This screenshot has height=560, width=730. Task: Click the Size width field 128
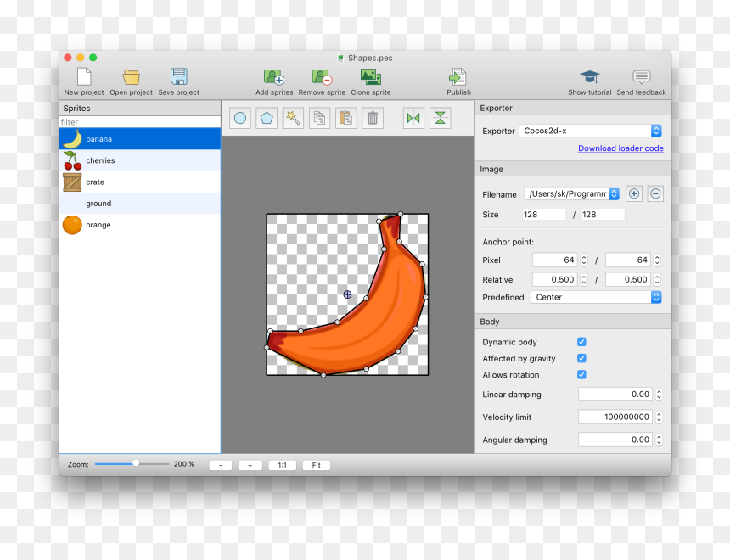click(544, 214)
